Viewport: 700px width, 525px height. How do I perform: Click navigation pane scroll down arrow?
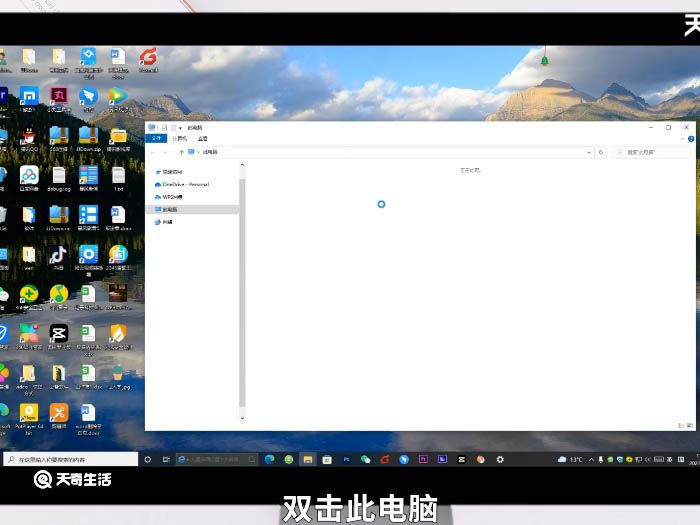coord(242,418)
